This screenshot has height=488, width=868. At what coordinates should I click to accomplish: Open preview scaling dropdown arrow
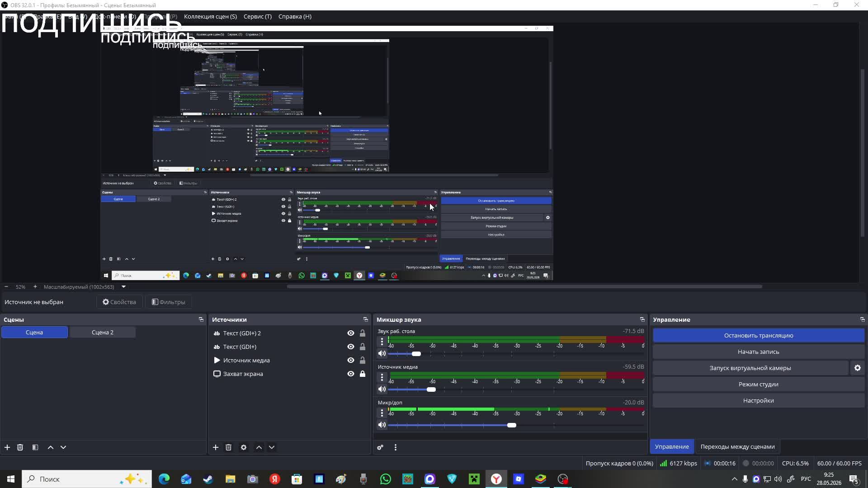click(x=123, y=287)
